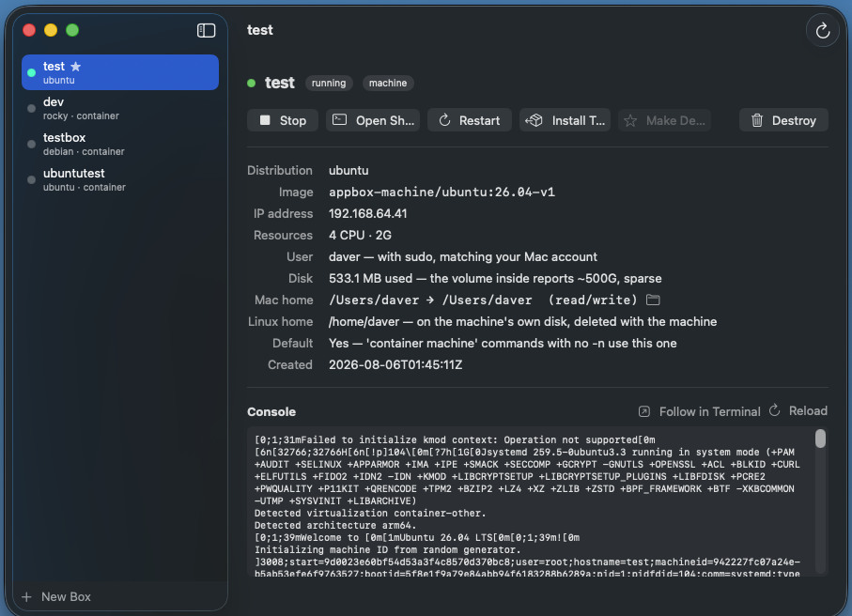
Task: Click the Console section heading
Action: click(271, 411)
